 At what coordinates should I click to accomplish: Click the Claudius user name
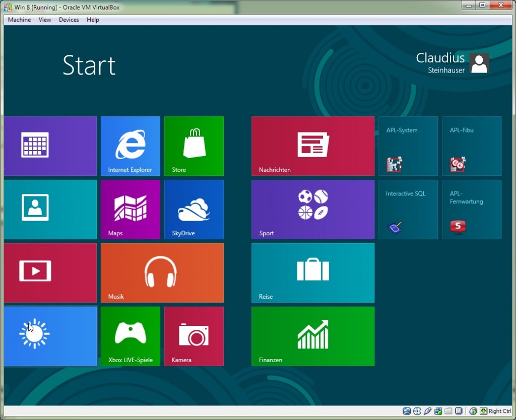pyautogui.click(x=440, y=58)
